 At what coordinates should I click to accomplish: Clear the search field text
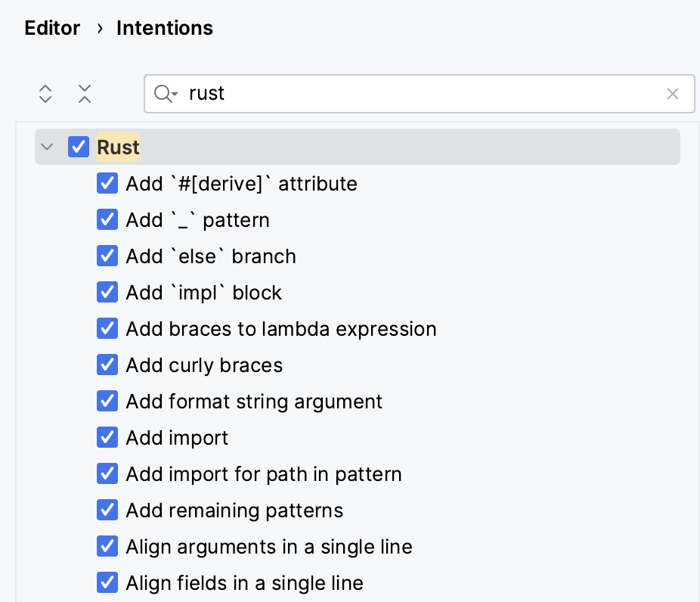point(673,94)
